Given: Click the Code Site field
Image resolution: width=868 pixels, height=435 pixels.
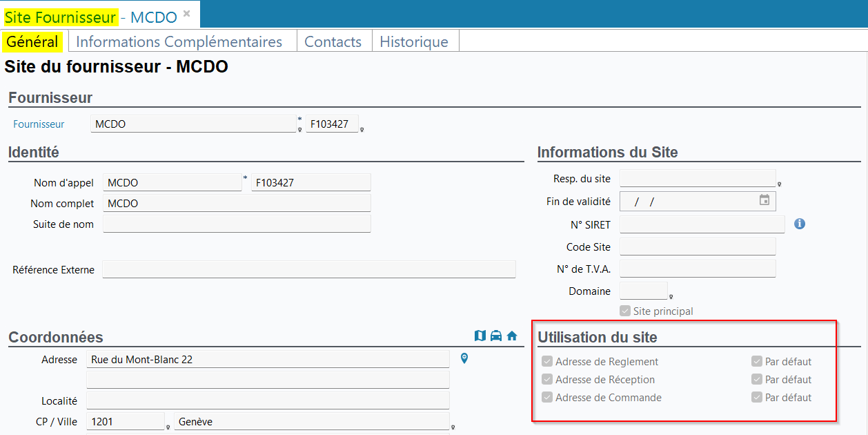Looking at the screenshot, I should point(698,246).
